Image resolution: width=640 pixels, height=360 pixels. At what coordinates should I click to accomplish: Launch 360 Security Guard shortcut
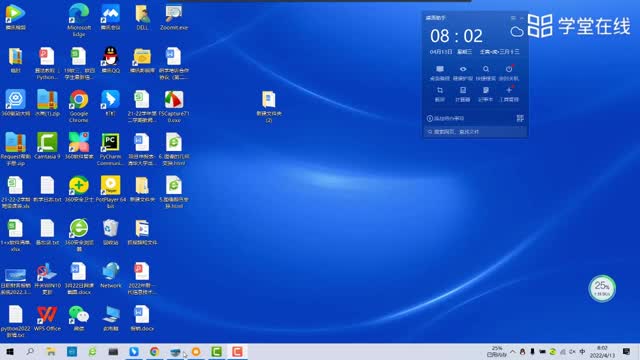pos(79,189)
